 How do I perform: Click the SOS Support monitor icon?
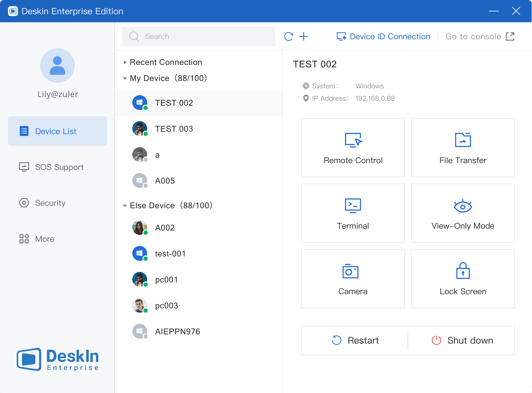(24, 167)
